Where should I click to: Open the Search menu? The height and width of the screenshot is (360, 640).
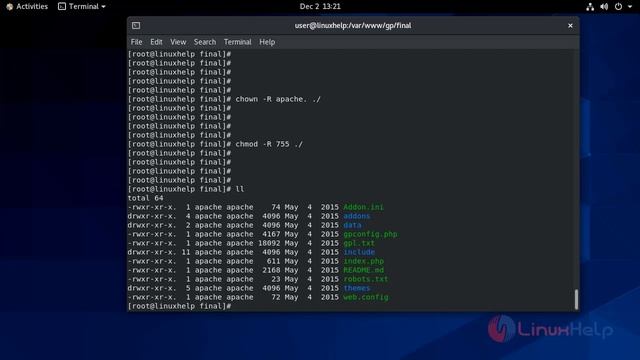click(205, 42)
